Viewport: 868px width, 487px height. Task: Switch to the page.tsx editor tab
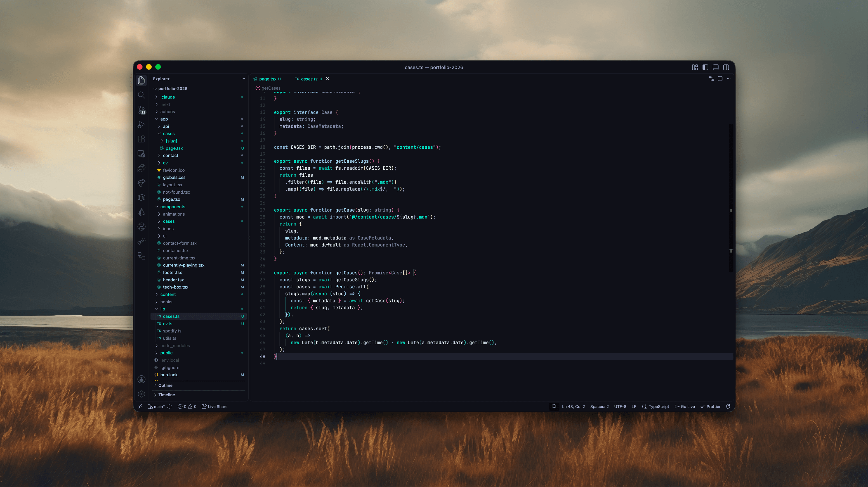268,79
